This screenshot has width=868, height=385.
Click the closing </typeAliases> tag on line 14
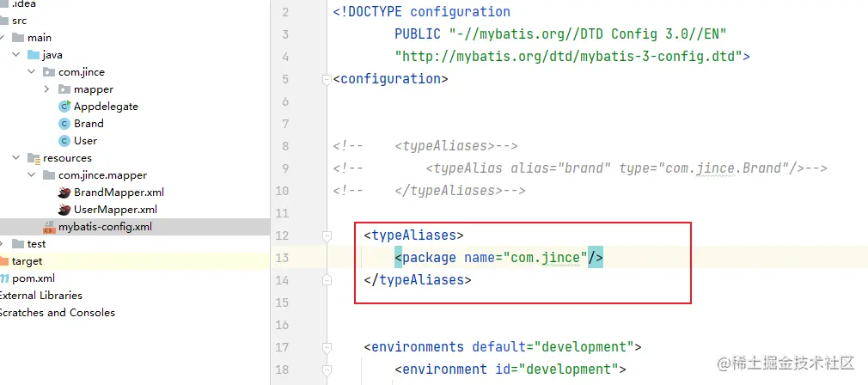click(418, 280)
